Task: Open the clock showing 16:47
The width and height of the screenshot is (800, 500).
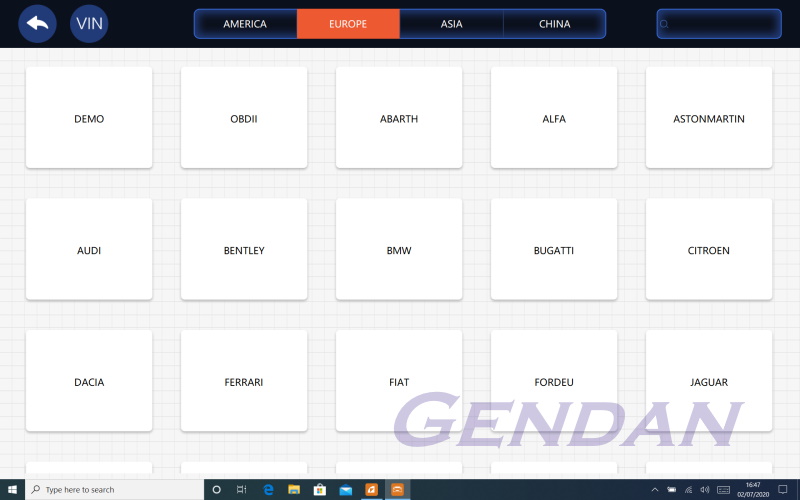Action: click(x=753, y=490)
